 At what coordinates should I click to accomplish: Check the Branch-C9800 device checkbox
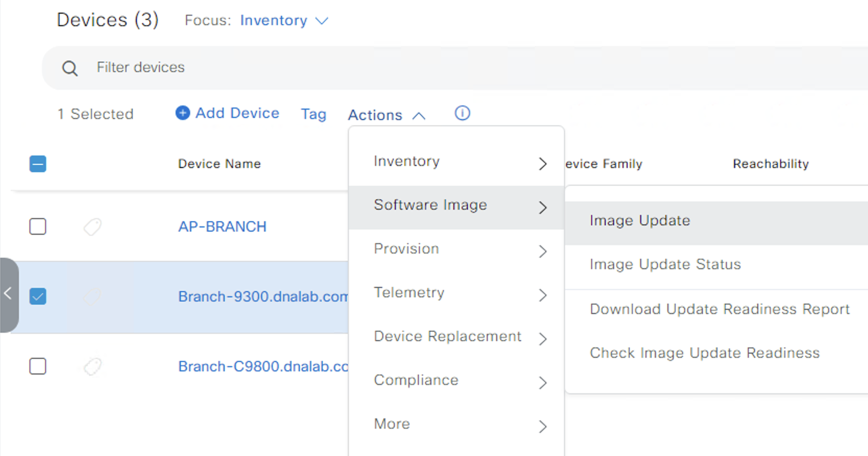click(x=38, y=366)
